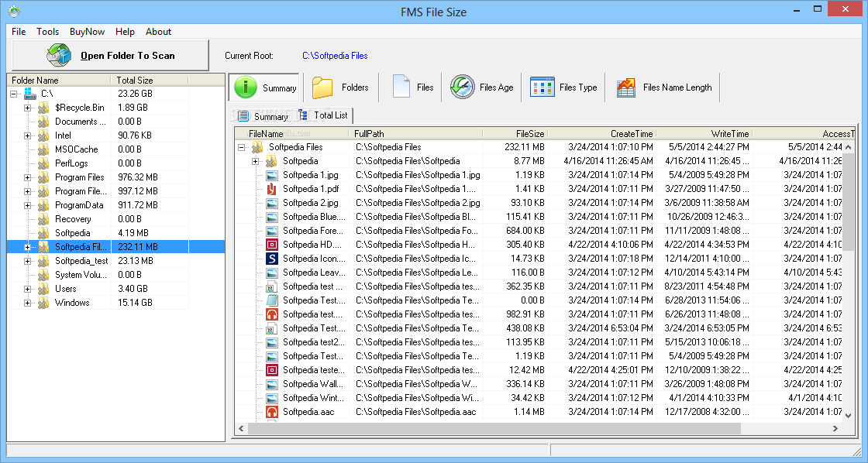Expand the $Recycle.Bin folder node

(x=28, y=108)
